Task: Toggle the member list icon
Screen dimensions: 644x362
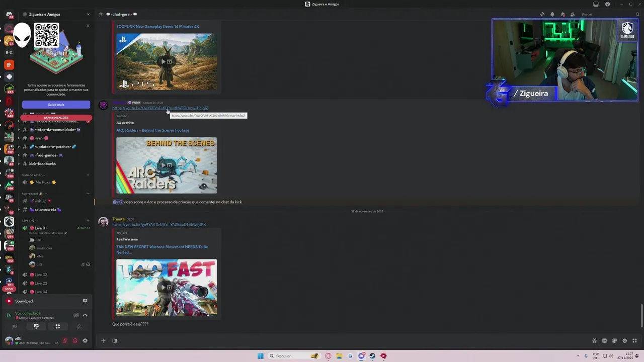Action: pyautogui.click(x=573, y=14)
